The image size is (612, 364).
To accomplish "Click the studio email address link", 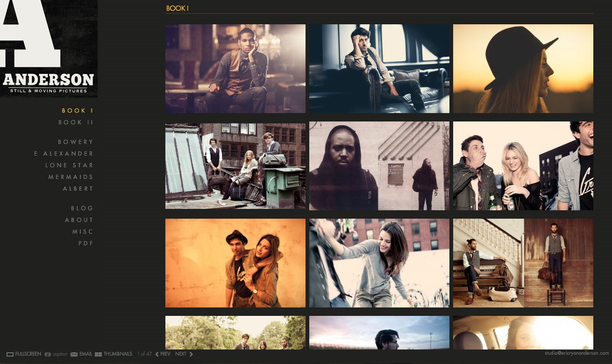I will 576,353.
